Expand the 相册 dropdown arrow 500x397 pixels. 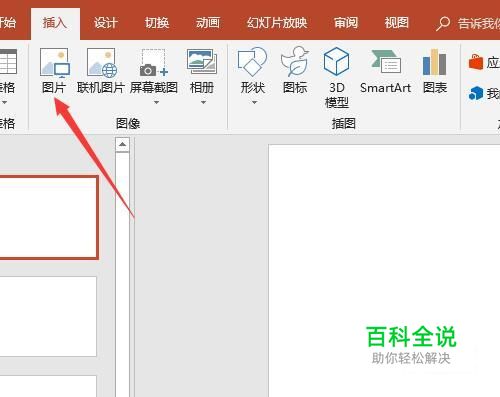[x=203, y=102]
